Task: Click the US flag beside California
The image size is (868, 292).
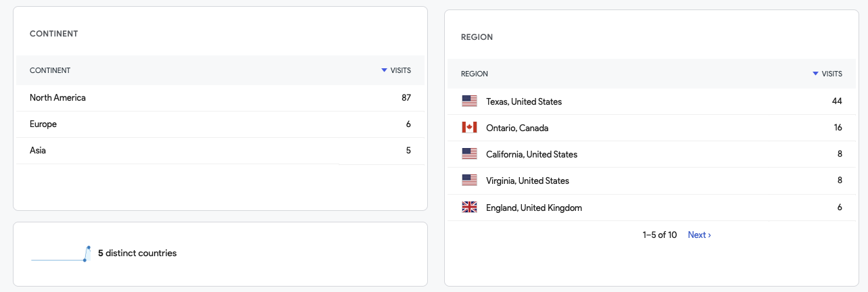Action: pyautogui.click(x=469, y=154)
